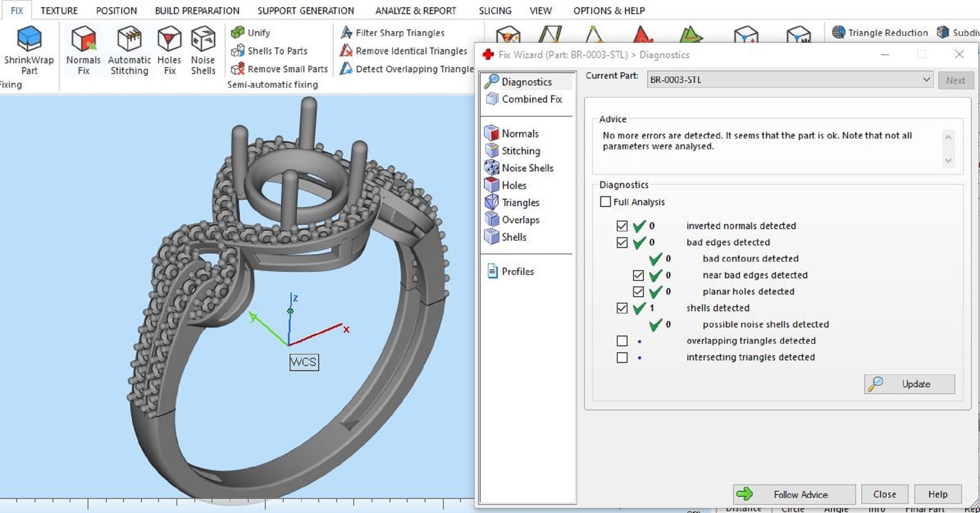Open the VIEW tab

(540, 11)
